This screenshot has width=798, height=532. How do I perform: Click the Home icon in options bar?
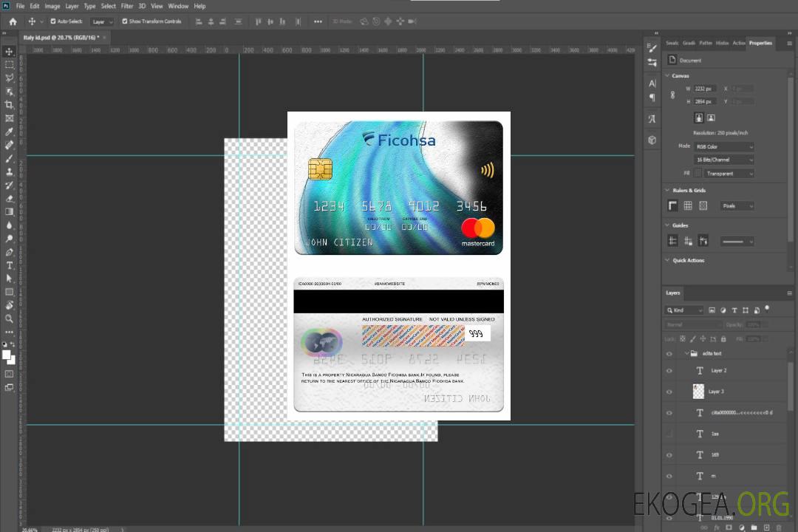[13, 21]
